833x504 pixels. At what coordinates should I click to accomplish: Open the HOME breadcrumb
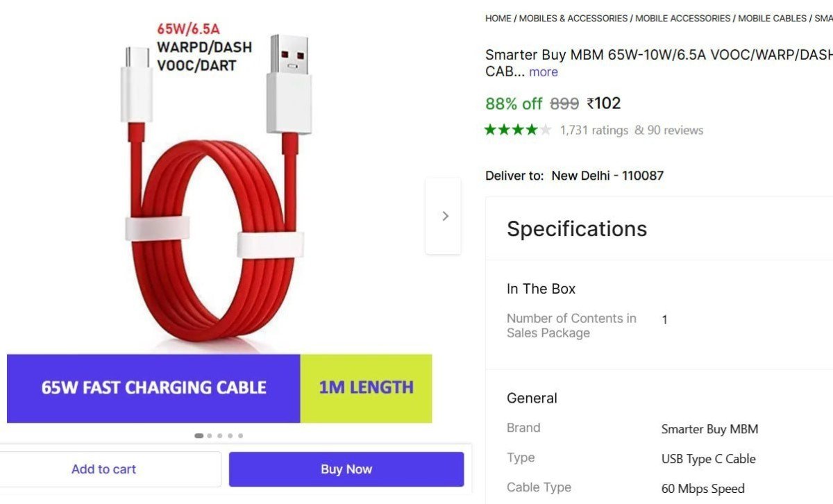pyautogui.click(x=498, y=18)
